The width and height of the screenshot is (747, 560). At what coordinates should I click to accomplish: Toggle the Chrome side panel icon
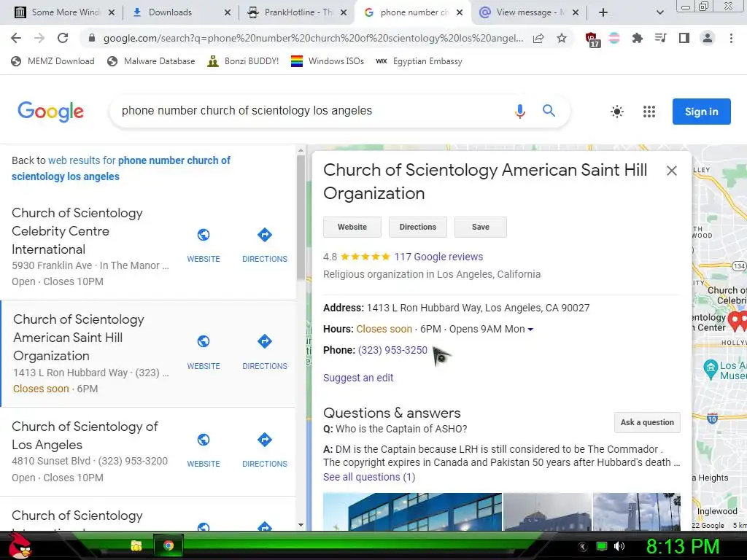click(684, 38)
